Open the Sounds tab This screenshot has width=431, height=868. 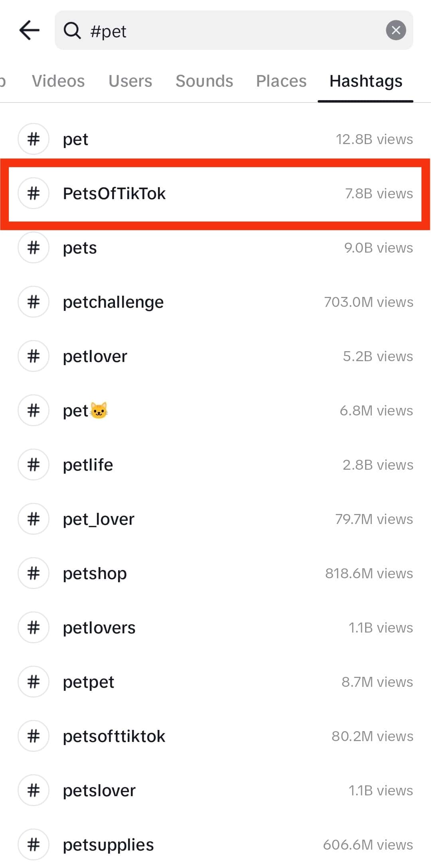coord(204,81)
